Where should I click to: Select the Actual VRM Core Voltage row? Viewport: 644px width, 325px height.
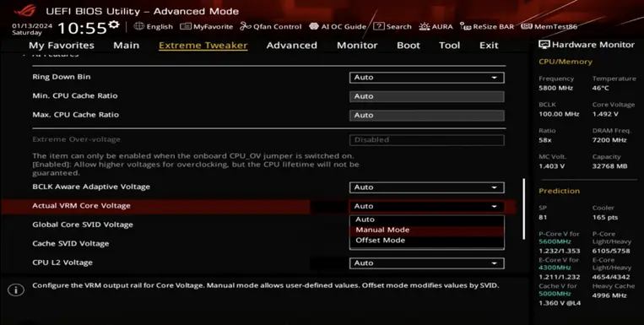259,206
